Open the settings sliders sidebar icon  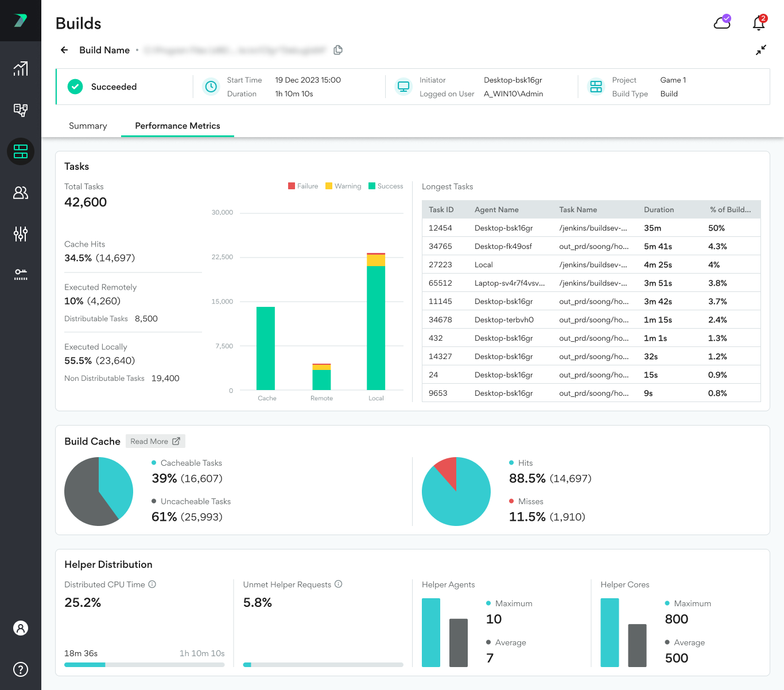pos(21,234)
